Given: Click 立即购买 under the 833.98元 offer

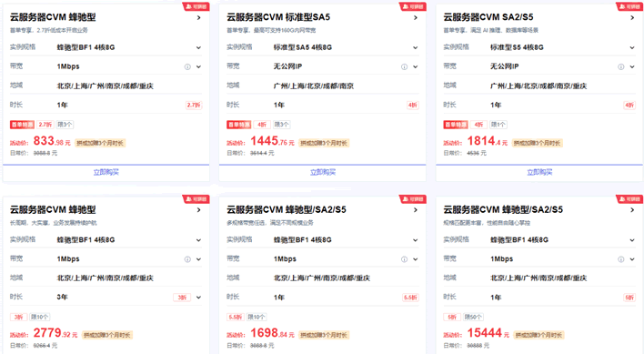Looking at the screenshot, I should click(106, 173).
